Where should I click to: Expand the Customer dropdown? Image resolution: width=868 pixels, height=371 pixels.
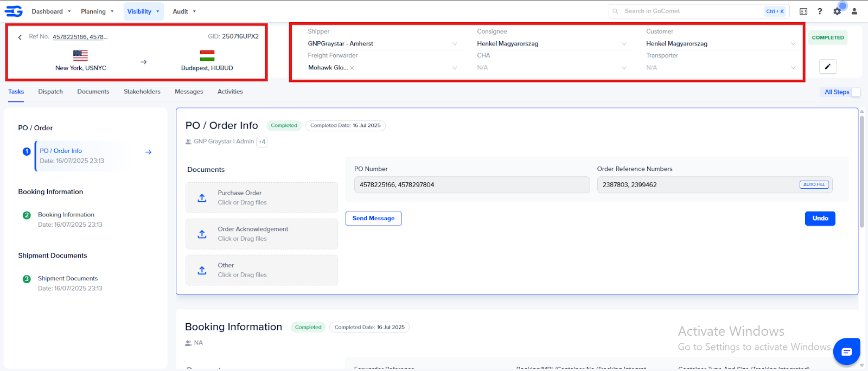click(x=793, y=44)
